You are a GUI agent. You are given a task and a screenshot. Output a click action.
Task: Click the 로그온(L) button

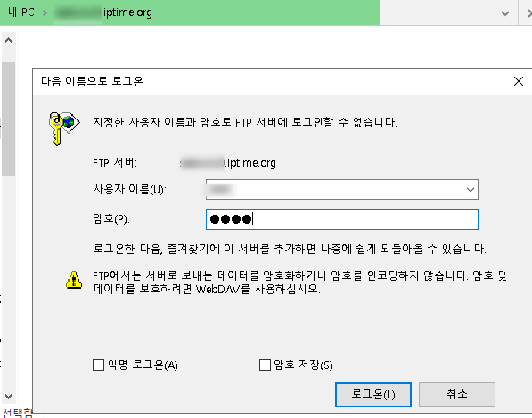[x=373, y=395]
